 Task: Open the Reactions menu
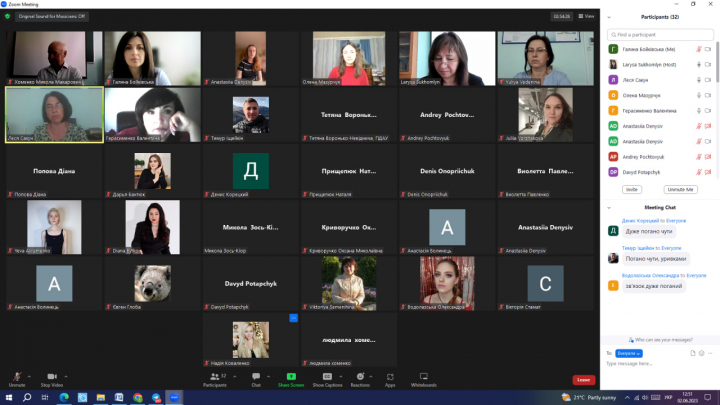[x=360, y=377]
